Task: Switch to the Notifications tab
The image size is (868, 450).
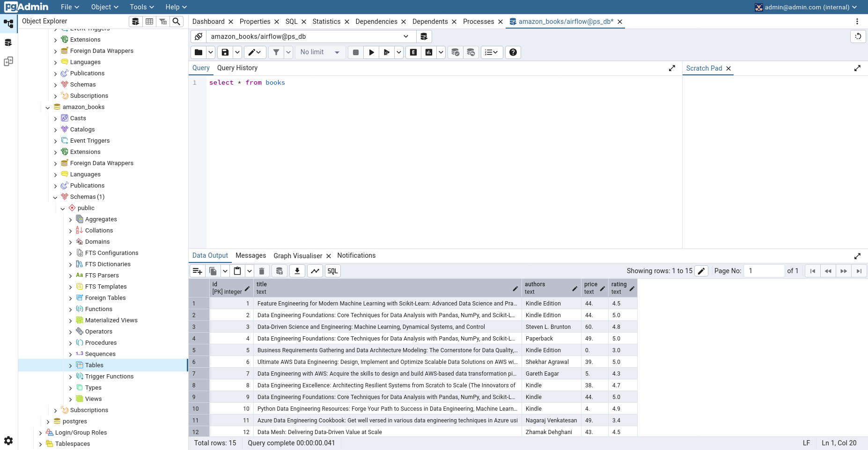Action: click(356, 255)
